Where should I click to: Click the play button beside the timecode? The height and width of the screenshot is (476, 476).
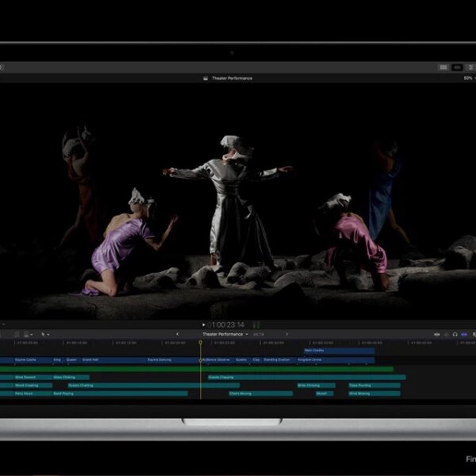(204, 324)
